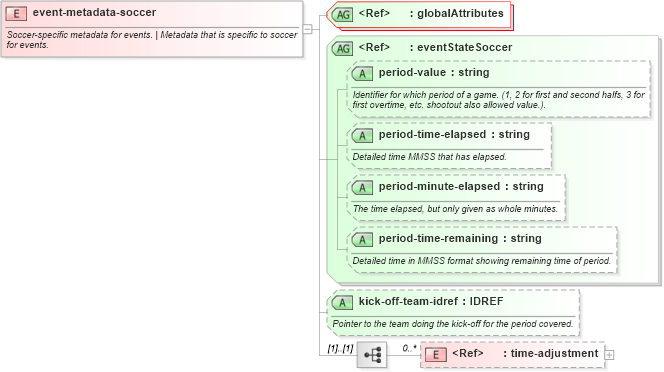This screenshot has width=664, height=372.
Task: Click the A icon of kick-off-team-idref
Action: coord(342,303)
